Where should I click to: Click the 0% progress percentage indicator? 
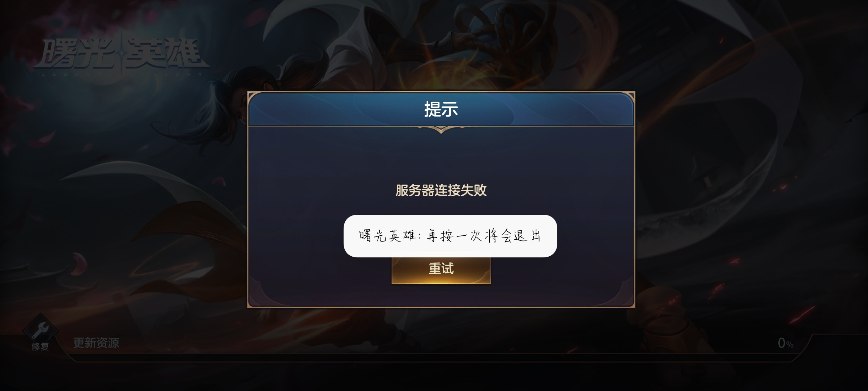(785, 343)
